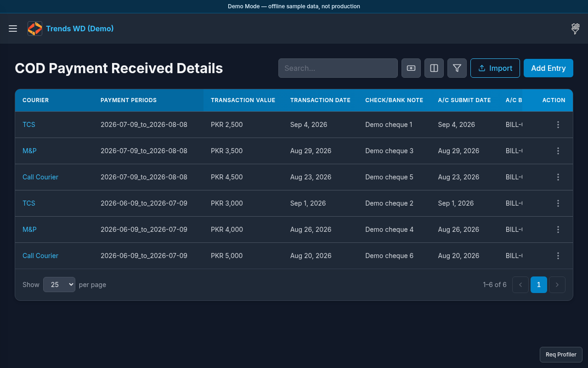
Task: Click the 'Demo cheque 1' note cell
Action: point(389,125)
